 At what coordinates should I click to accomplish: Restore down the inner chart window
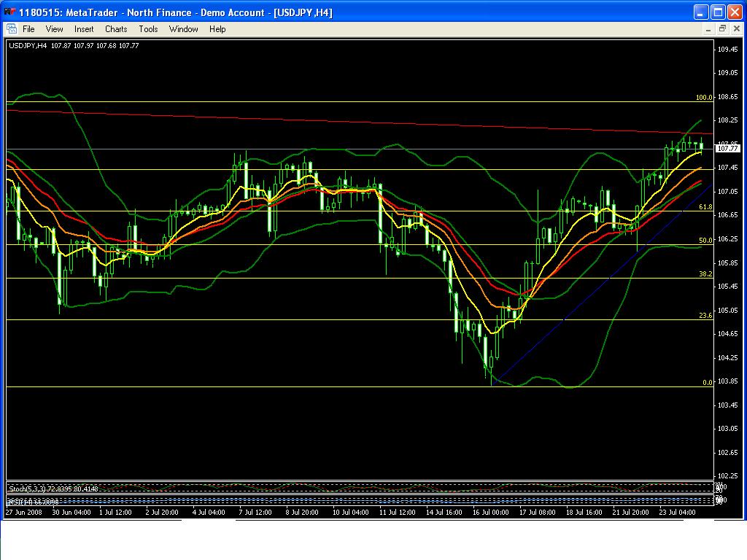(722, 29)
